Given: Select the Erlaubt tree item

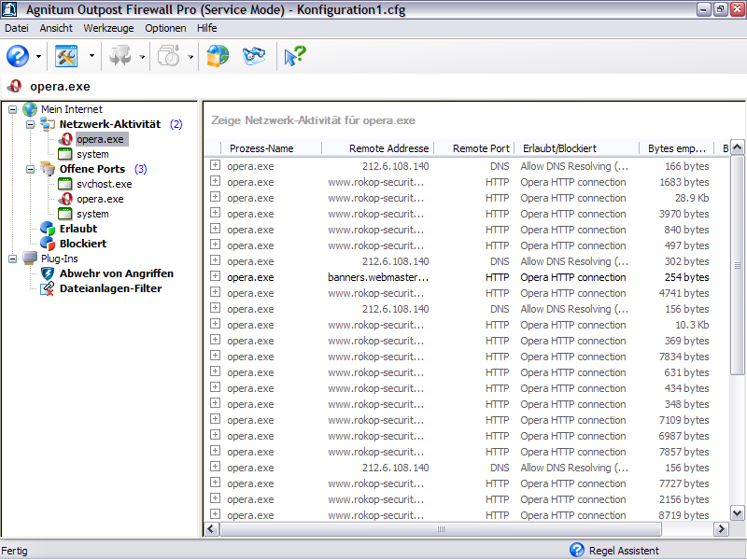Looking at the screenshot, I should [x=78, y=229].
